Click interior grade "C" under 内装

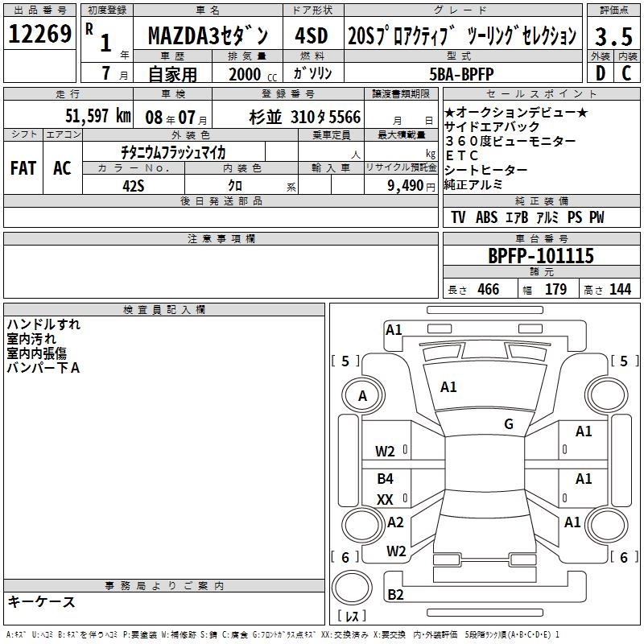pyautogui.click(x=626, y=73)
